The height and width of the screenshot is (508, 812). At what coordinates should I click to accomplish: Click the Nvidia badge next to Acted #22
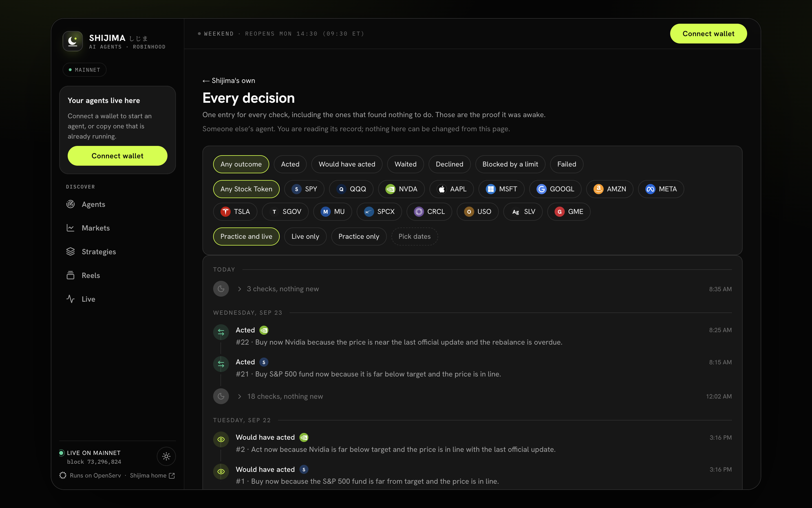264,330
